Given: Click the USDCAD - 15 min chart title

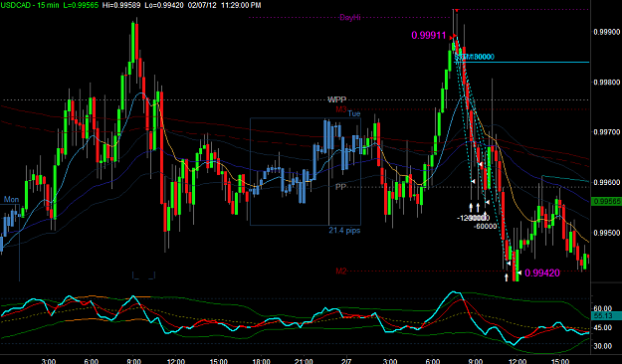Looking at the screenshot, I should [31, 5].
